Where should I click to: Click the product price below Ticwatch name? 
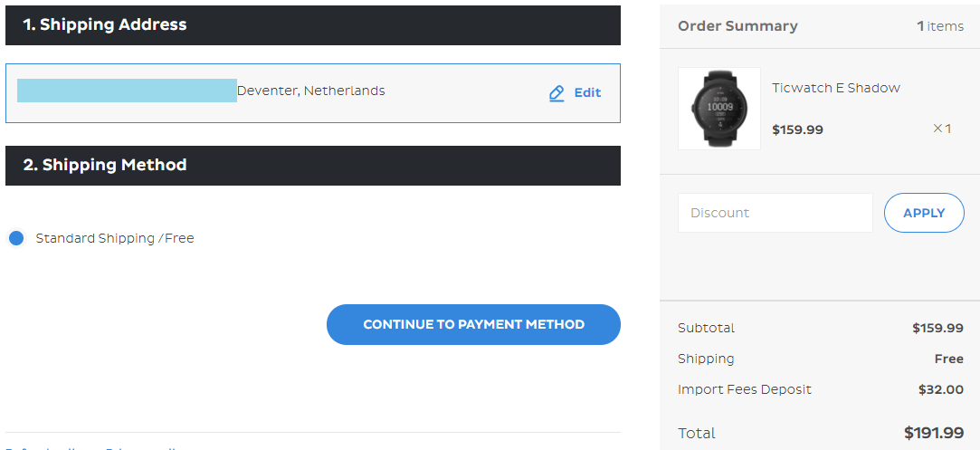coord(797,129)
